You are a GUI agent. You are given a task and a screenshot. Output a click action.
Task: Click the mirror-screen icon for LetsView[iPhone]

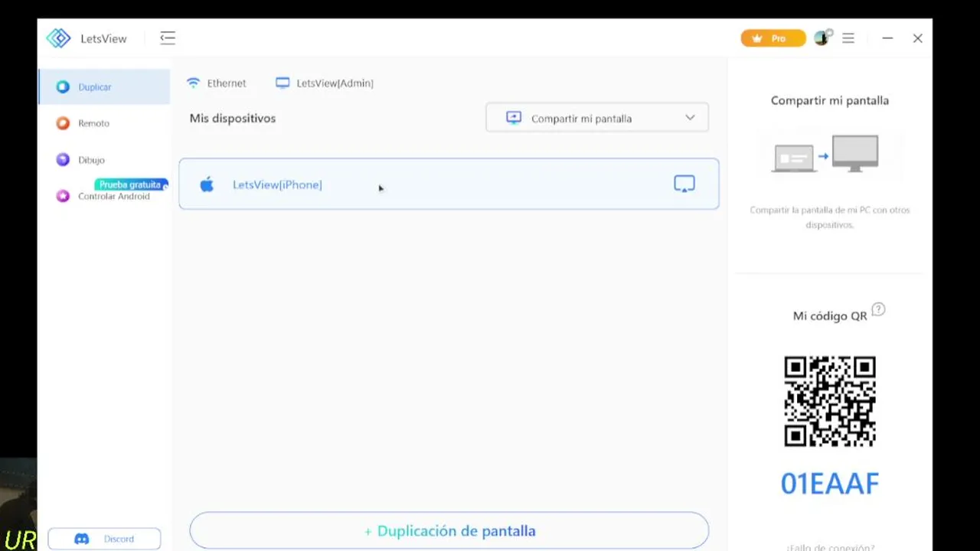click(684, 184)
